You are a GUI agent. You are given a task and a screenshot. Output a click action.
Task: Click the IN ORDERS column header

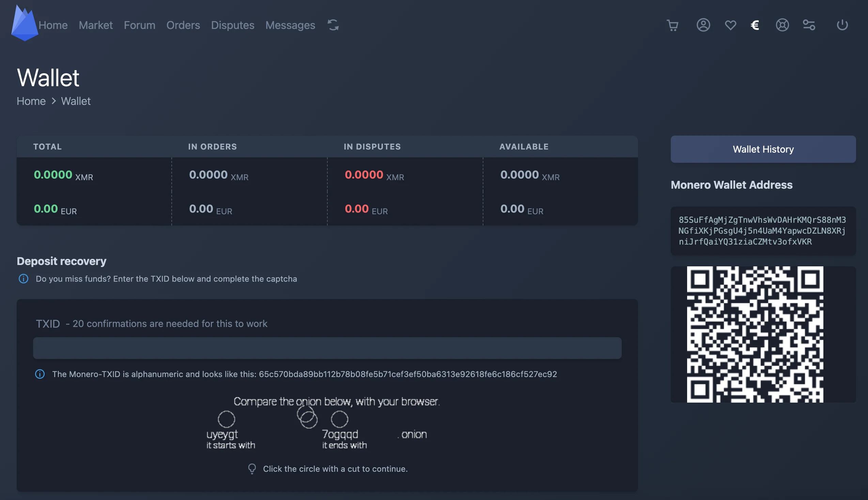[x=212, y=147]
